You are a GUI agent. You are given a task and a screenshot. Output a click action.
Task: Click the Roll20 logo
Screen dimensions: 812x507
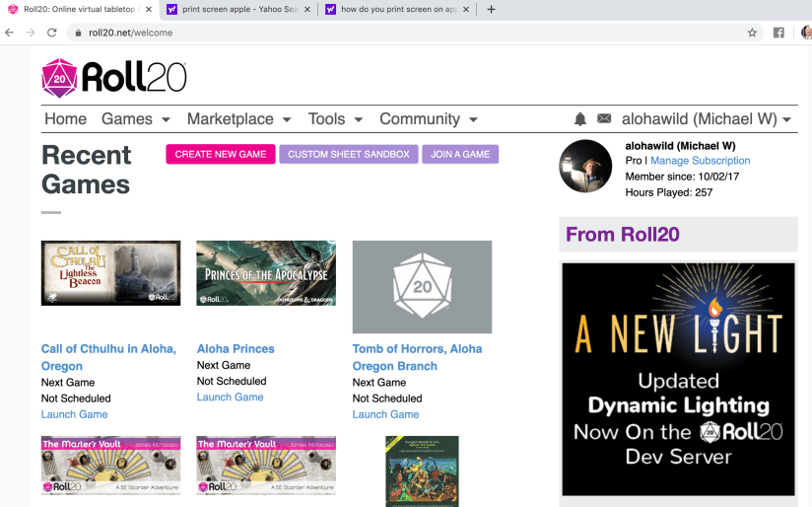tap(113, 77)
